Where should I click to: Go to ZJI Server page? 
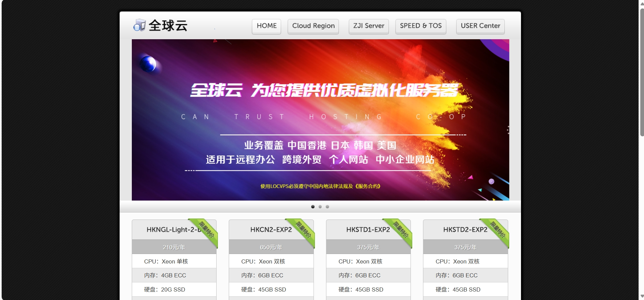369,26
